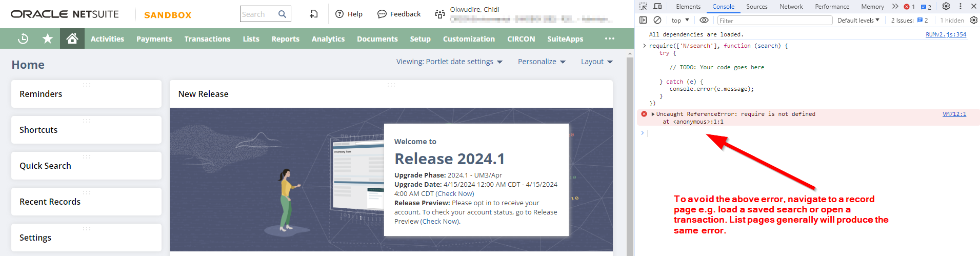The width and height of the screenshot is (980, 256).
Task: Click the Console settings gear icon
Action: click(x=974, y=20)
